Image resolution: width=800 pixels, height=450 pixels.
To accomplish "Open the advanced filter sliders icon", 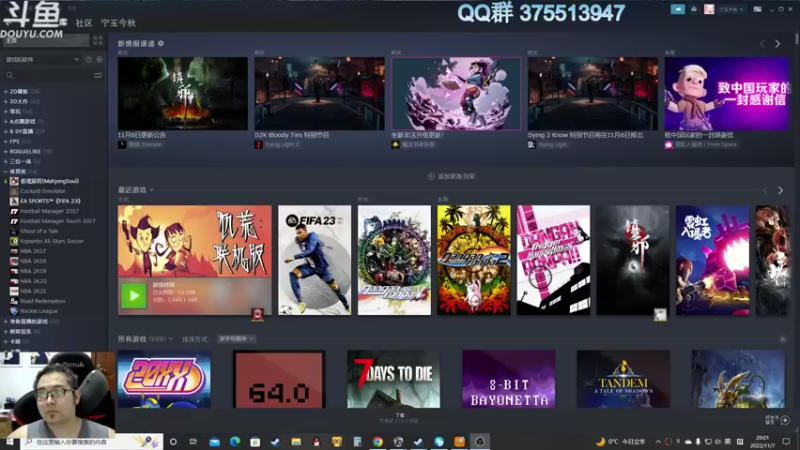I will pos(98,75).
